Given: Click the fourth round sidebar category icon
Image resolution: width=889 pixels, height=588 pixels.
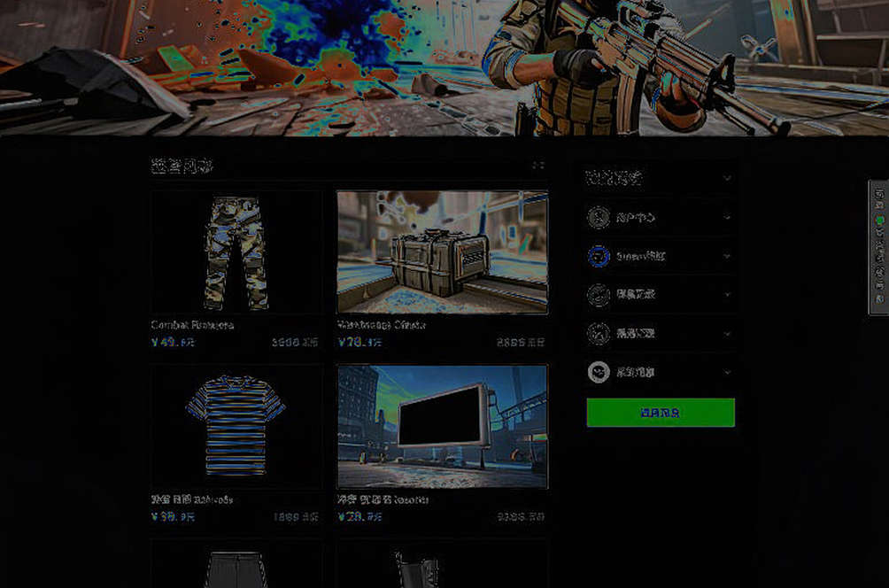Looking at the screenshot, I should click(x=599, y=334).
